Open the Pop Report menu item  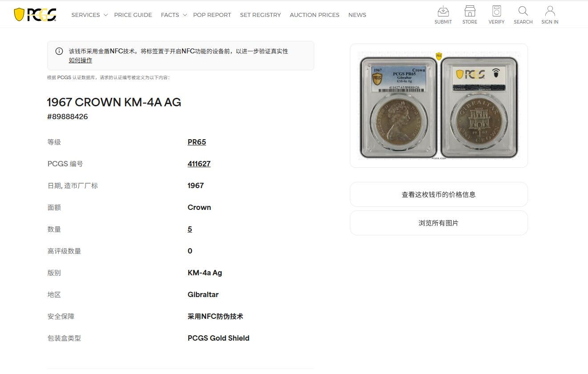coord(212,15)
